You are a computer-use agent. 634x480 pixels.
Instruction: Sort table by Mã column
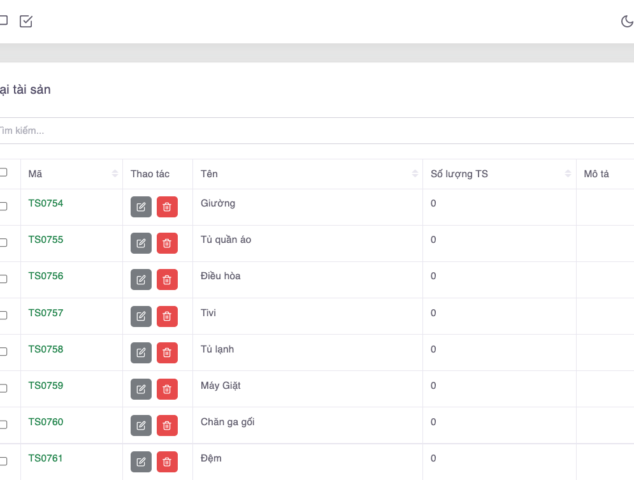114,174
